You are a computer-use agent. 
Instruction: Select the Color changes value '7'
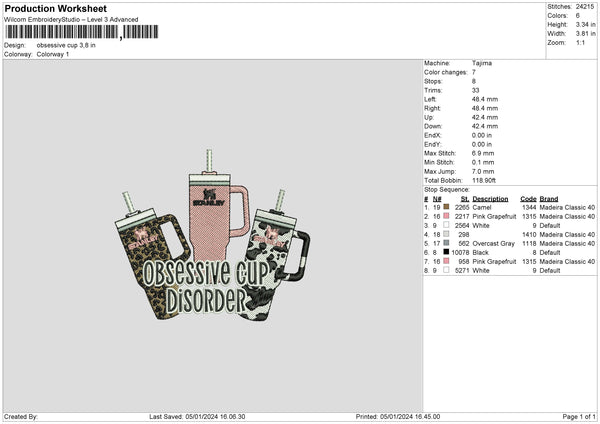(474, 72)
